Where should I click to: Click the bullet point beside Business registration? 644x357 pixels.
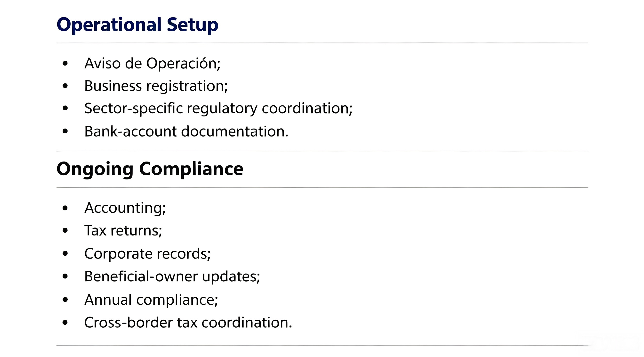pyautogui.click(x=65, y=86)
